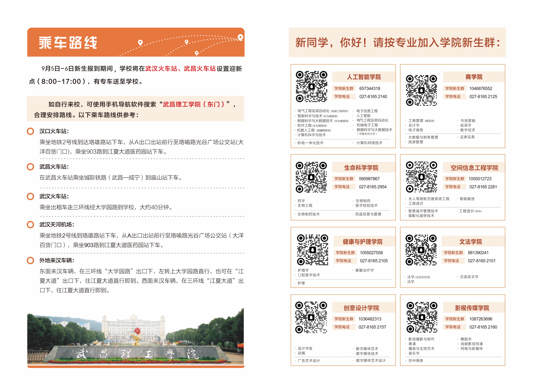Click phone number 027-8165 2157
Viewport: 534px width, 392px height.
pyautogui.click(x=372, y=327)
